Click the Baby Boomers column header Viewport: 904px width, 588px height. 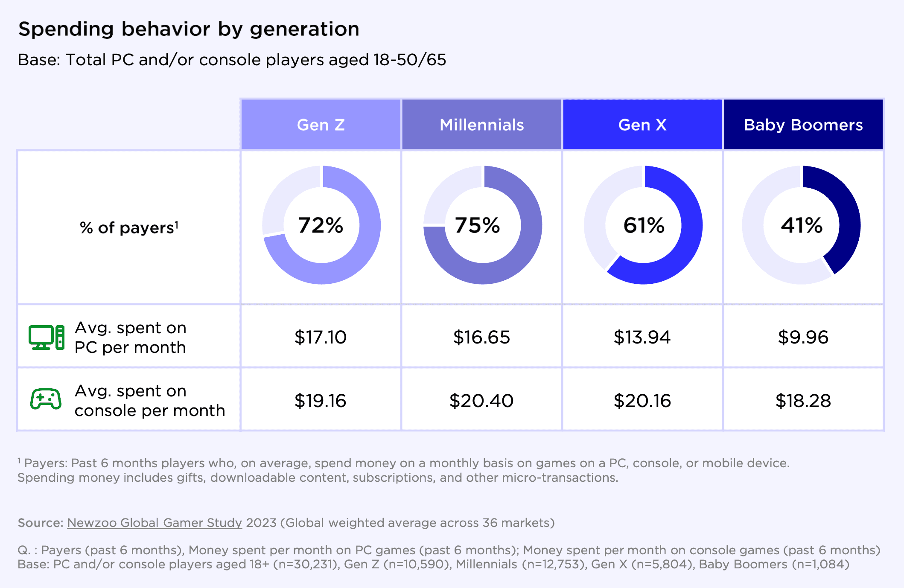coord(803,125)
